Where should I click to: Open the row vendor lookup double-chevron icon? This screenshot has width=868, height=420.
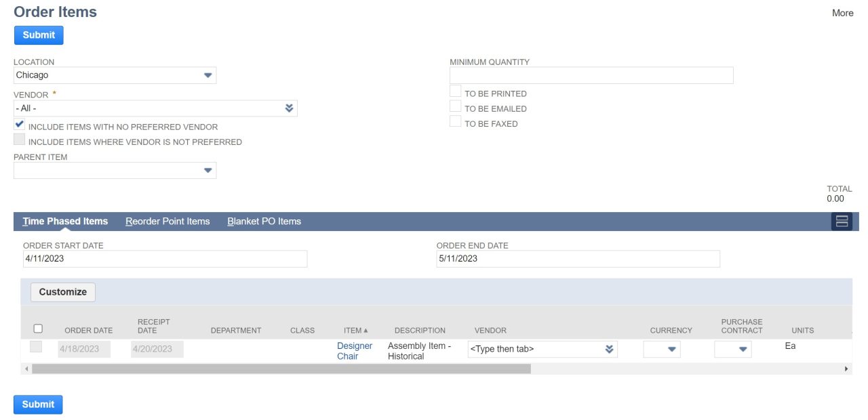click(609, 350)
